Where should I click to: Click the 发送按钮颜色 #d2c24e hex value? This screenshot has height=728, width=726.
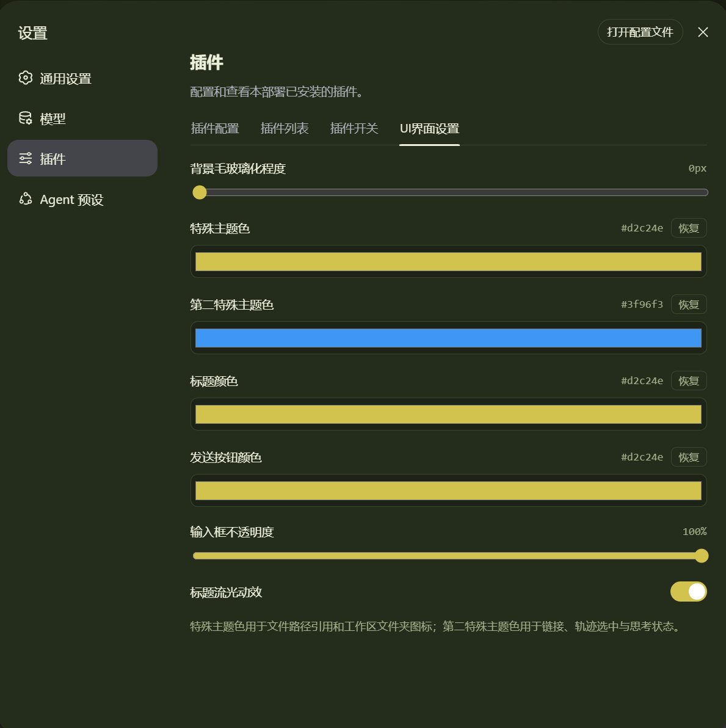pyautogui.click(x=642, y=457)
